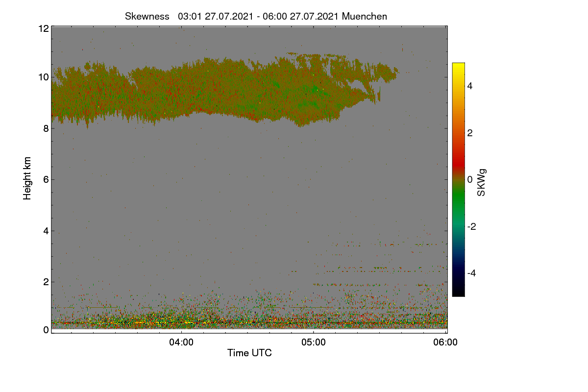Click the 05:00 time axis label
Viewport: 588px width, 392px height.
[314, 343]
